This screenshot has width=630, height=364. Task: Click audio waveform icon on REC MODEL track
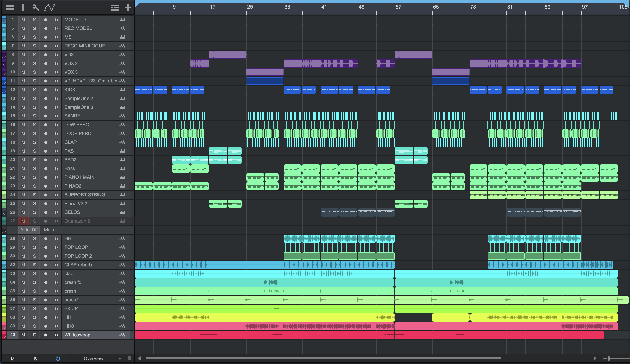[x=122, y=28]
